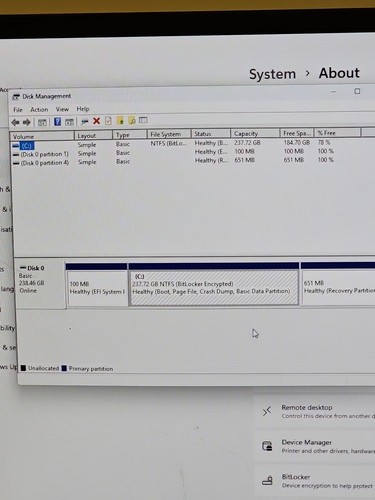The width and height of the screenshot is (375, 500).
Task: Click the Forward arrow toolbar icon
Action: [x=27, y=122]
